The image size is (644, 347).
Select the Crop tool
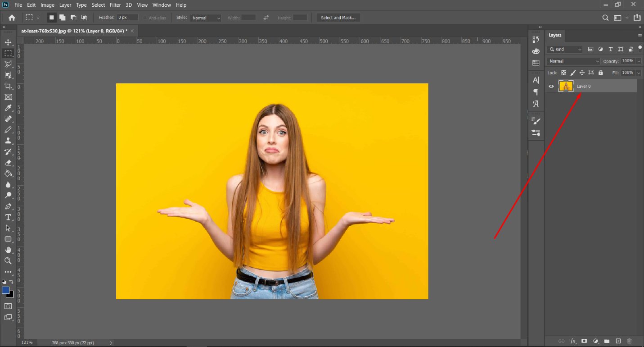point(8,86)
